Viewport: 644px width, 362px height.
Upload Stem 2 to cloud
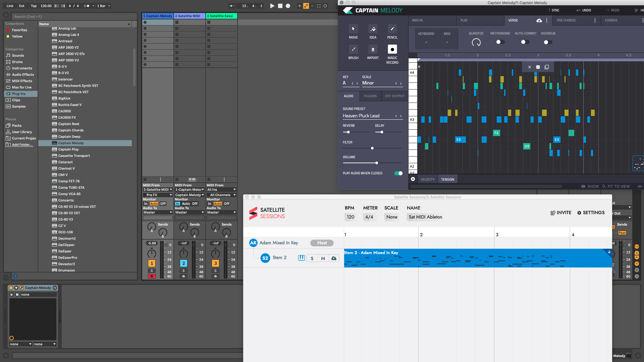[x=334, y=258]
